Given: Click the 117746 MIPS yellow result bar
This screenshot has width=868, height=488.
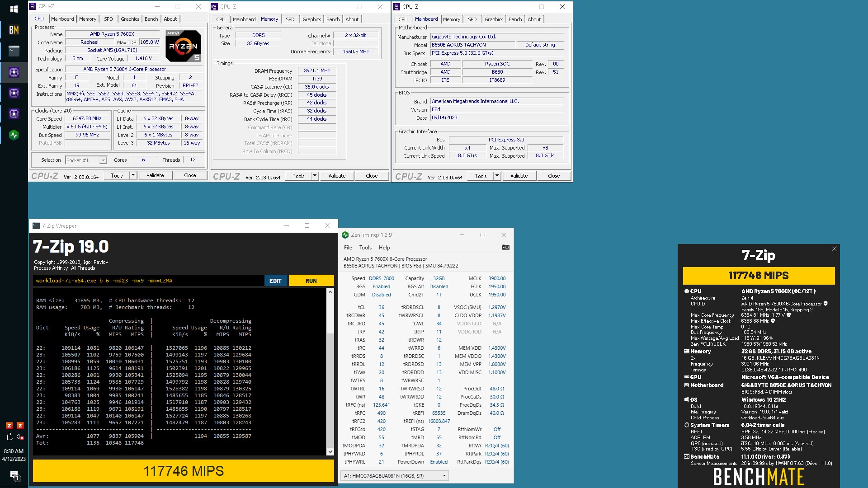Looking at the screenshot, I should pos(184,471).
